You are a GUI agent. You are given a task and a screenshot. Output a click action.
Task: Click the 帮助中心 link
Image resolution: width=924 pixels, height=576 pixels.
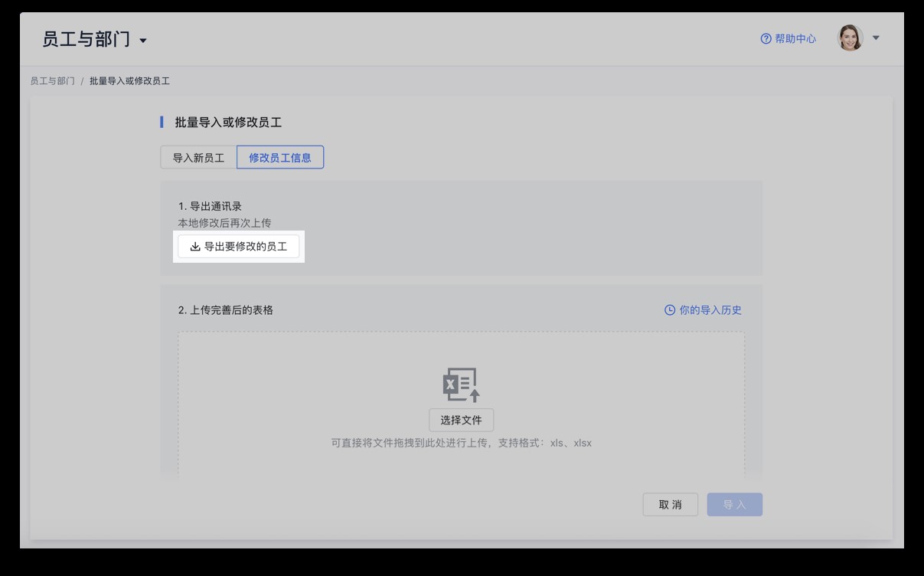click(x=795, y=38)
